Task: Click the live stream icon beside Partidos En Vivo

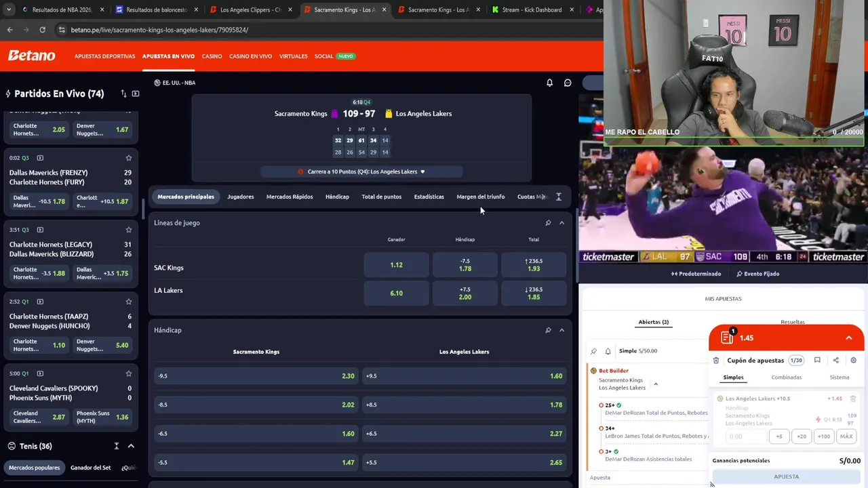Action: point(136,94)
